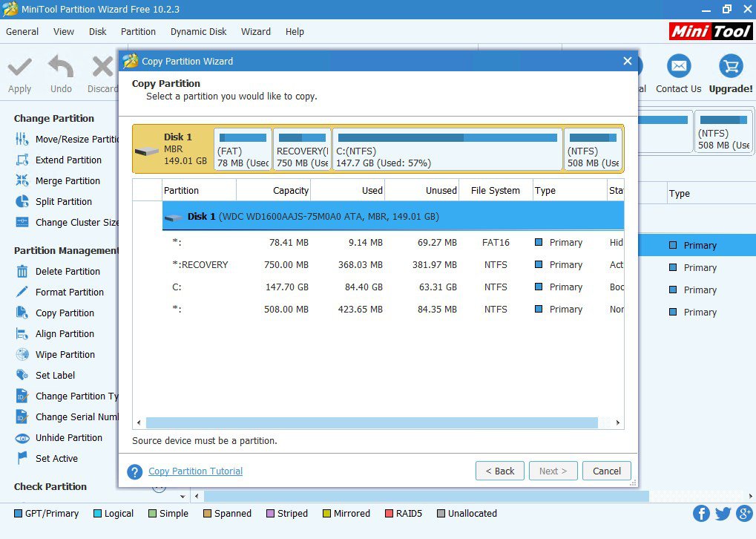Click Cancel in Copy Partition Wizard
Screen dimensions: 756x539
point(607,471)
